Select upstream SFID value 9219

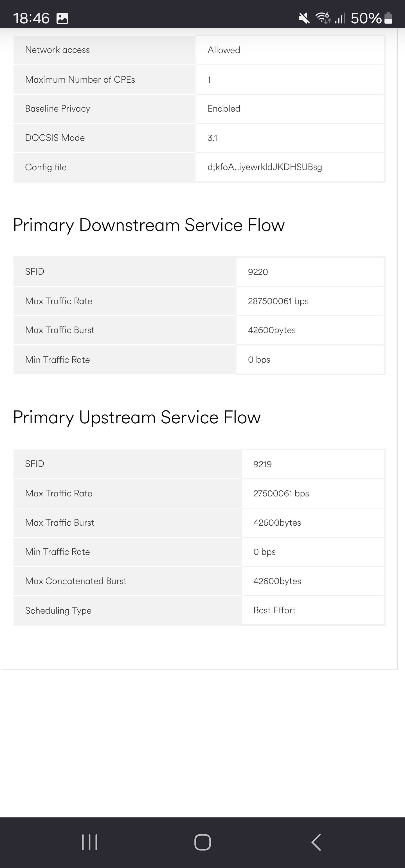coord(262,464)
